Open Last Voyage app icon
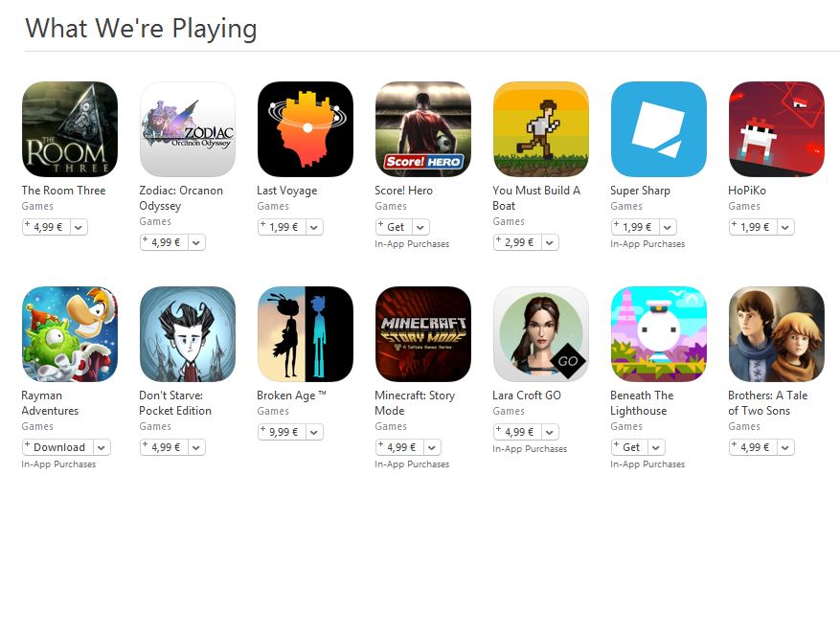 tap(306, 129)
